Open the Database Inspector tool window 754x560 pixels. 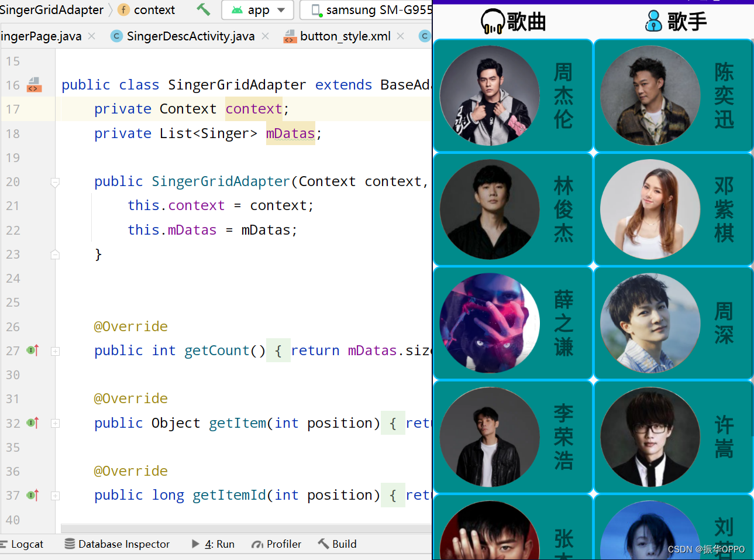coord(117,544)
